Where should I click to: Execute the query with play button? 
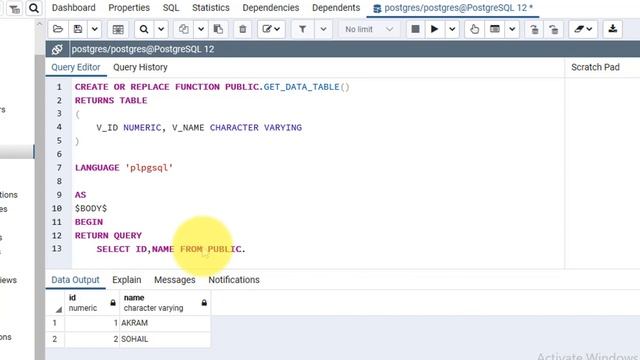(x=435, y=29)
